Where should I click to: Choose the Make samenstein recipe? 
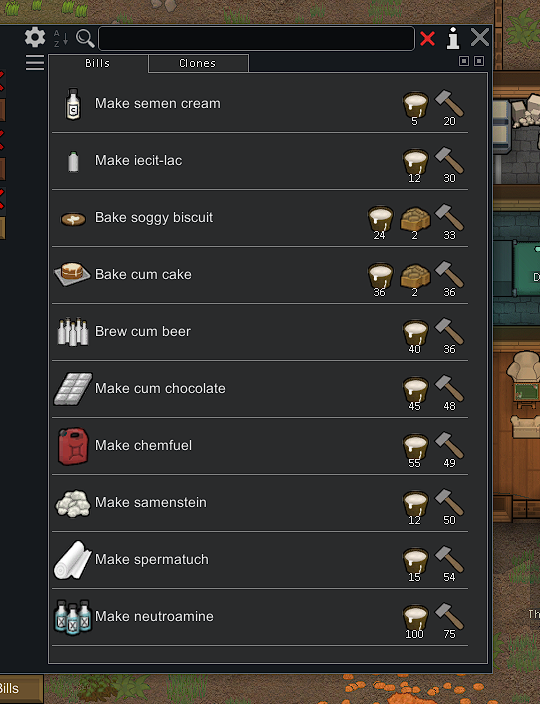pyautogui.click(x=260, y=502)
